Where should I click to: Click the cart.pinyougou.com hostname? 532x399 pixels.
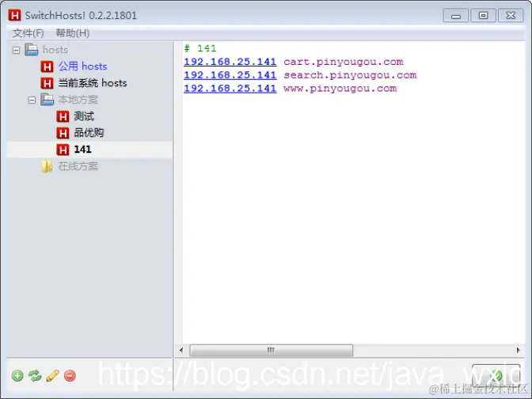coord(344,62)
